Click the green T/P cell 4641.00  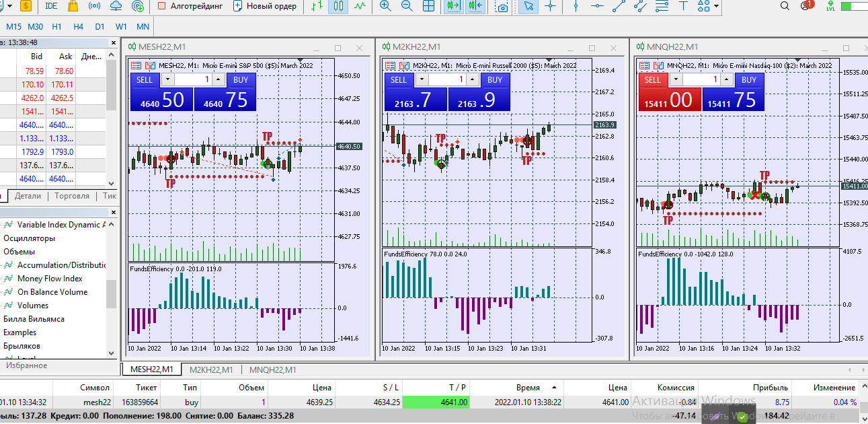tap(436, 402)
